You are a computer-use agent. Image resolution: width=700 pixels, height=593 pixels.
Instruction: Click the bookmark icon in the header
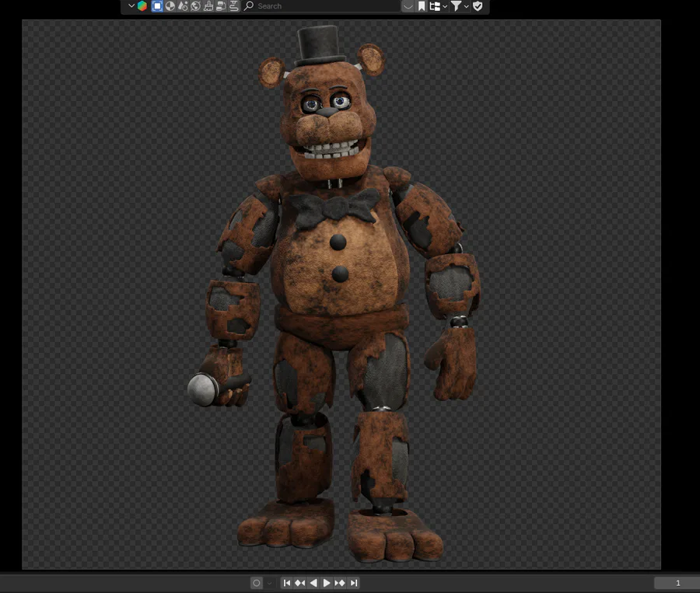[422, 5]
